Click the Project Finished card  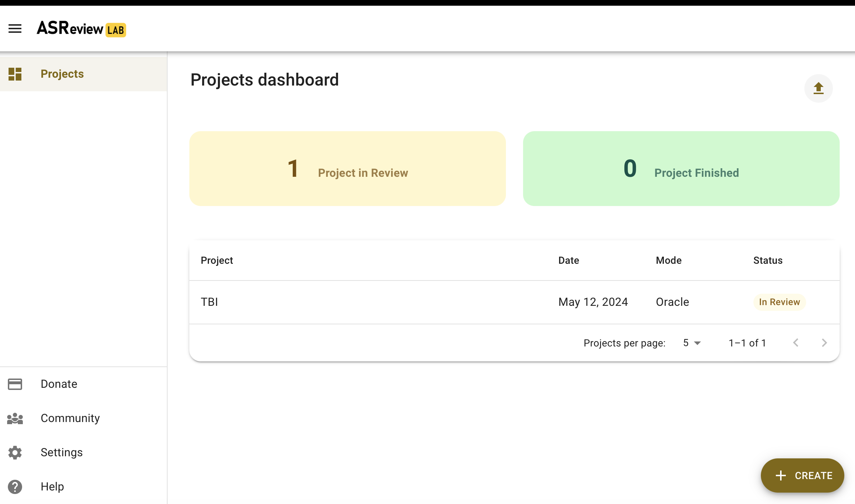681,169
